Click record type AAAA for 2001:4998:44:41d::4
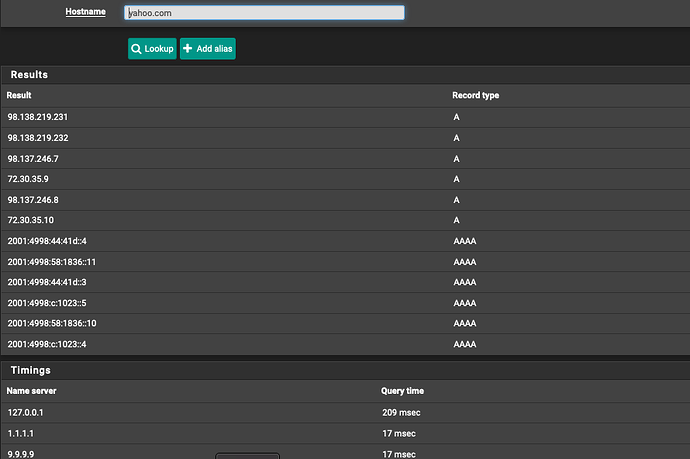The image size is (690, 459). (x=465, y=241)
